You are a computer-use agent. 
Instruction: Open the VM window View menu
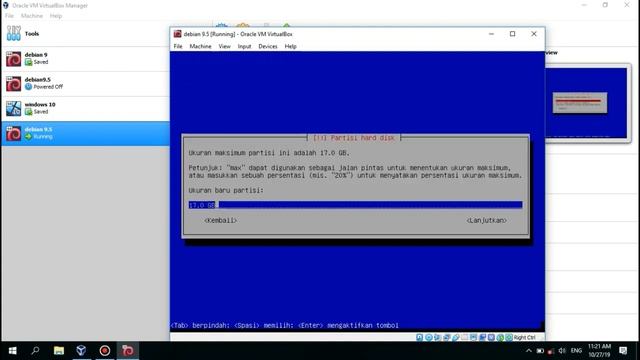coord(224,47)
